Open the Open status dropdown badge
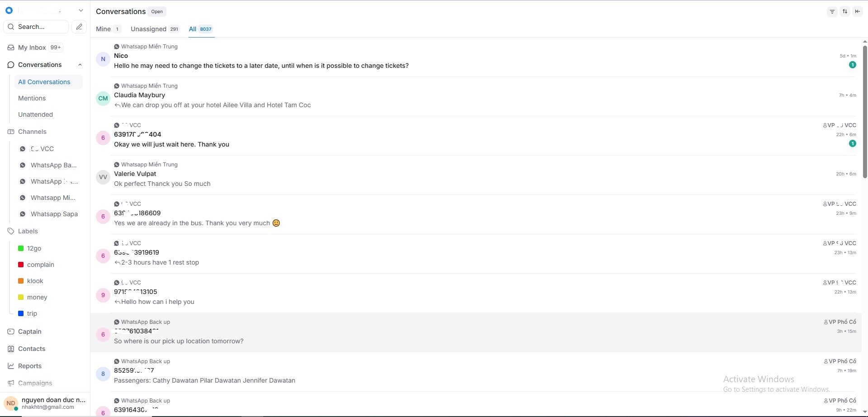868x417 pixels. coord(157,12)
